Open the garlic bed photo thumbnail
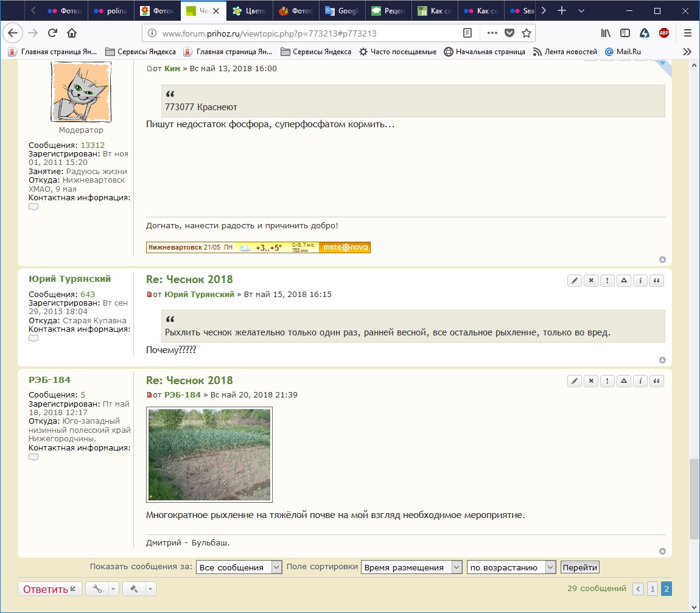Image resolution: width=700 pixels, height=613 pixels. click(x=209, y=455)
